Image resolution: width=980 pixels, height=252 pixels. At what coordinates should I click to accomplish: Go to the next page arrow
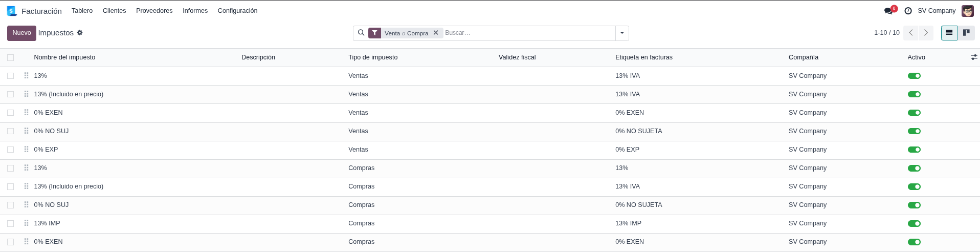[x=926, y=33]
